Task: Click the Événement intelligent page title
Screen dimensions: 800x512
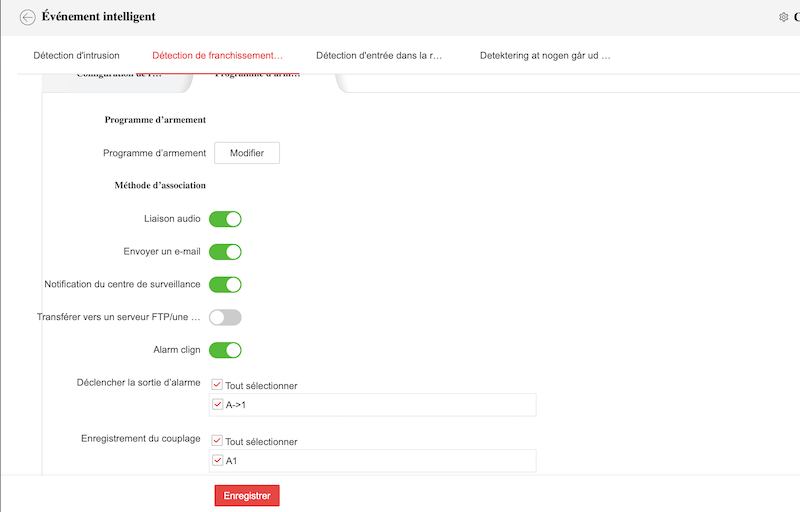Action: point(98,16)
